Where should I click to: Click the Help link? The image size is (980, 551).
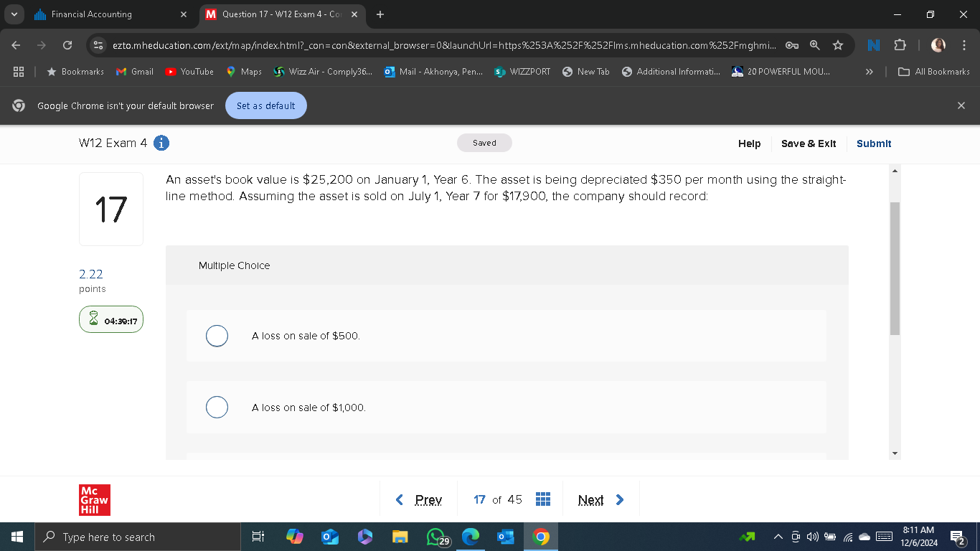(749, 143)
